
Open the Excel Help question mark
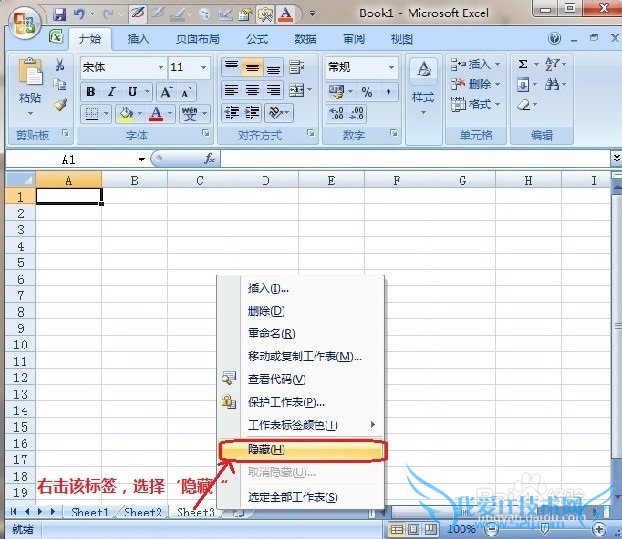[x=555, y=38]
